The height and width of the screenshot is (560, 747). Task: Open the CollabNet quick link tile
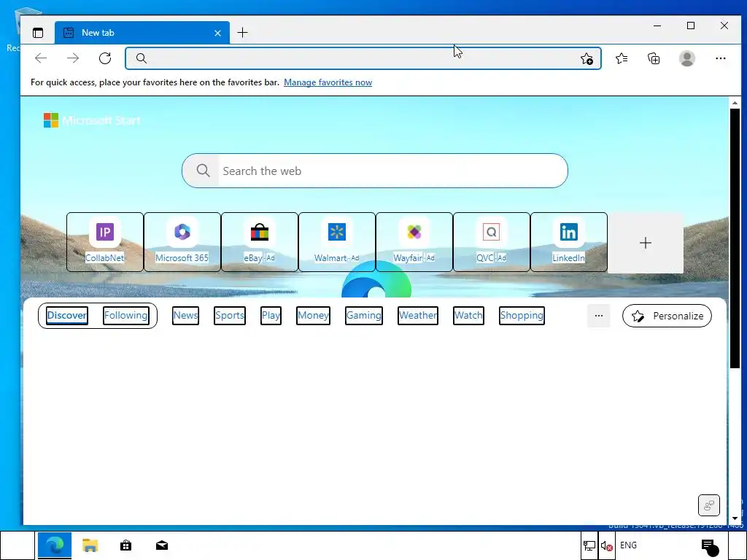pyautogui.click(x=105, y=242)
